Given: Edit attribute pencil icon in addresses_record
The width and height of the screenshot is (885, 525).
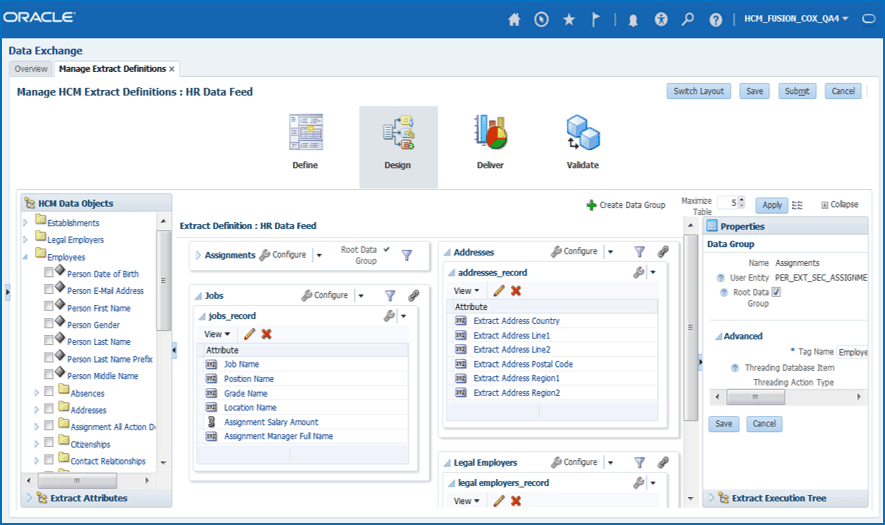Looking at the screenshot, I should [499, 291].
